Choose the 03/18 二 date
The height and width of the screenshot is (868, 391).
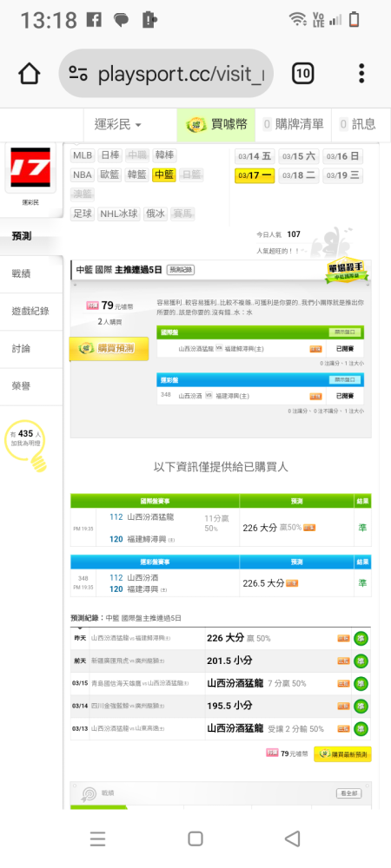299,176
